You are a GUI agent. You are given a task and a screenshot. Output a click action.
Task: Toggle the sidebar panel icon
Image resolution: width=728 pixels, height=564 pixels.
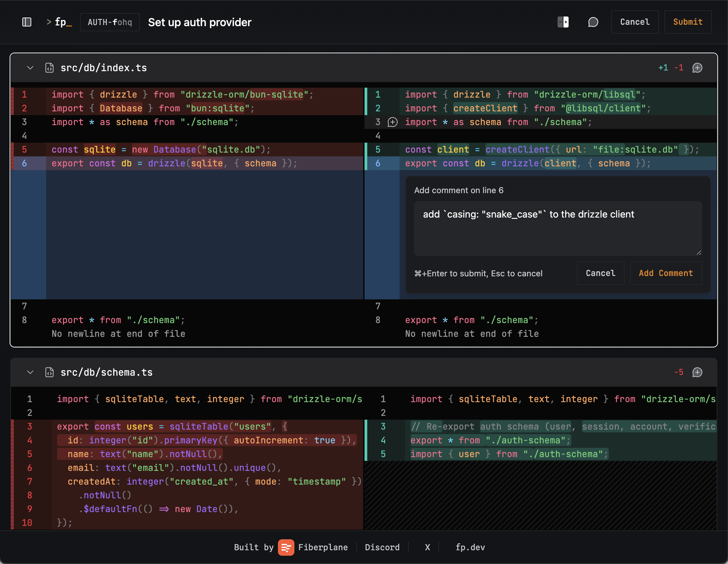tap(26, 22)
